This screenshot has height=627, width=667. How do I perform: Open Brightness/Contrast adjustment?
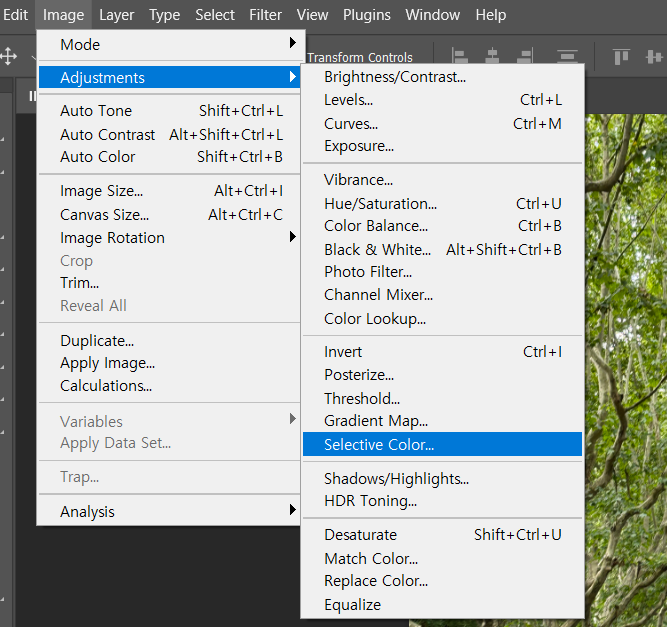[442, 77]
